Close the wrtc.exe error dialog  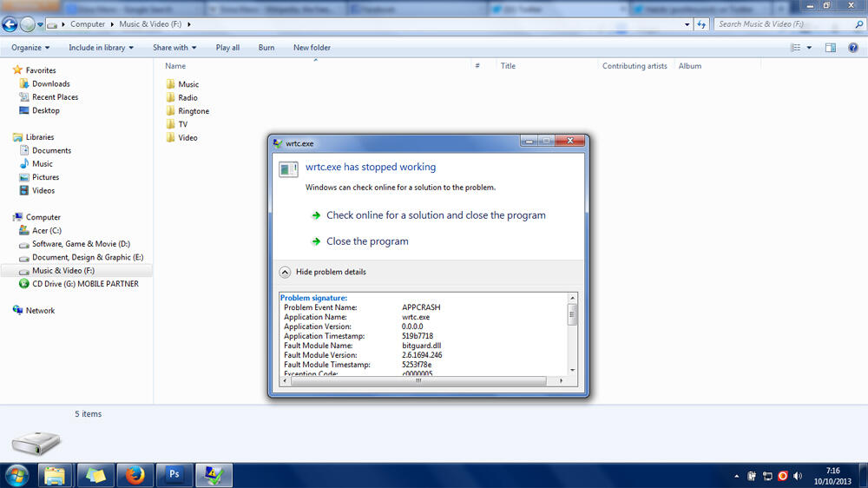tap(569, 141)
